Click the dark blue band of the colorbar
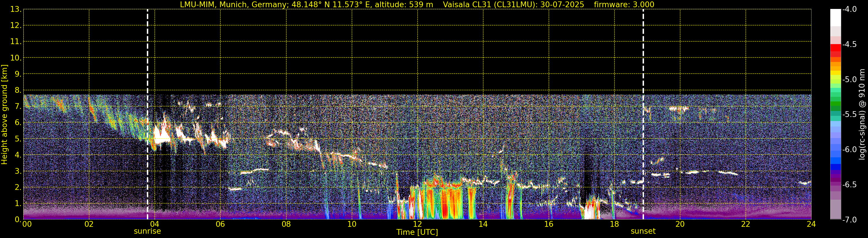The height and width of the screenshot is (238, 868). (836, 167)
